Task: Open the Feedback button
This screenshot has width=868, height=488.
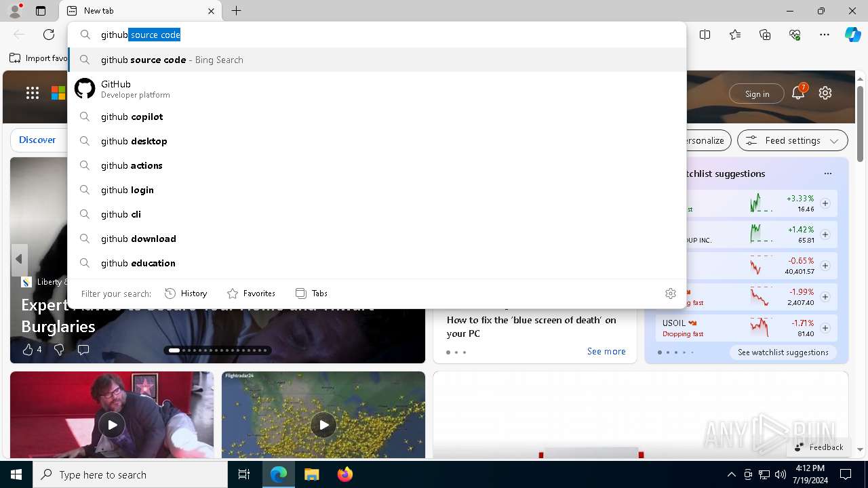Action: [818, 447]
